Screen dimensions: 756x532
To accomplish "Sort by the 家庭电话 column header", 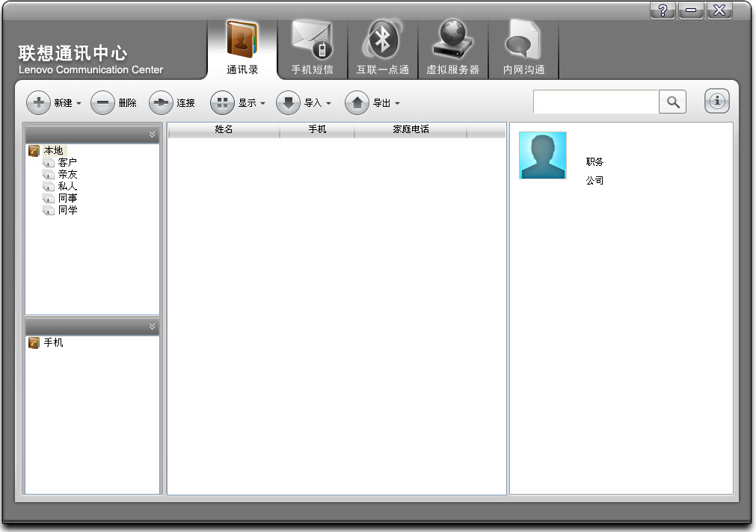I will click(411, 129).
